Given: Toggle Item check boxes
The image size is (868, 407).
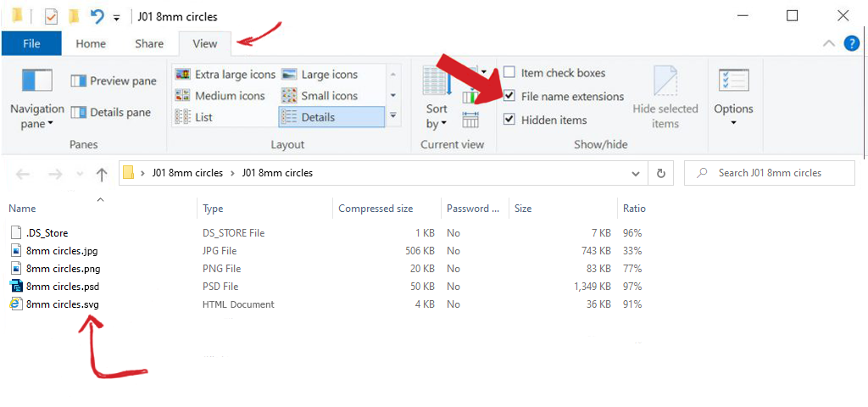Looking at the screenshot, I should (509, 73).
